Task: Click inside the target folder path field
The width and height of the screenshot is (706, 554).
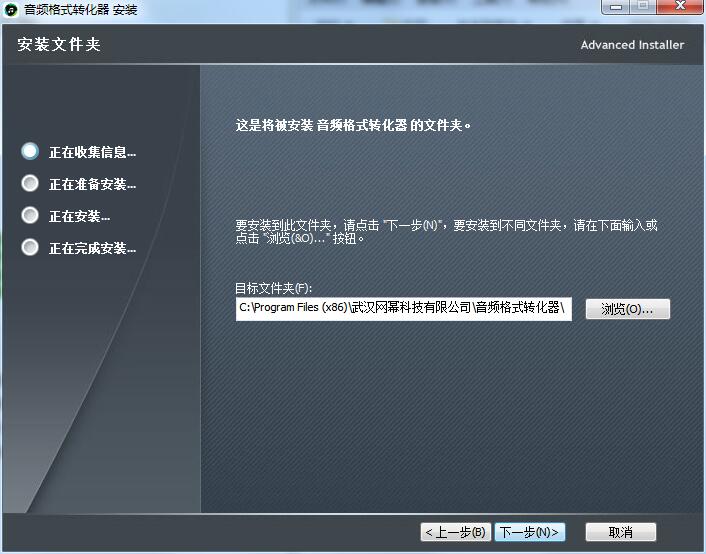Action: pyautogui.click(x=403, y=309)
